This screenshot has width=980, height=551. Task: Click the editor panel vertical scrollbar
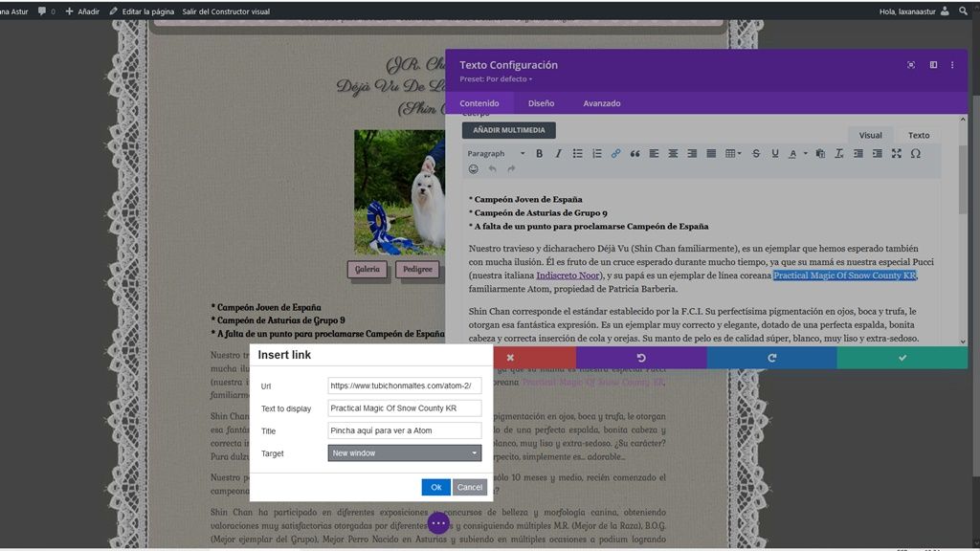pos(963,181)
